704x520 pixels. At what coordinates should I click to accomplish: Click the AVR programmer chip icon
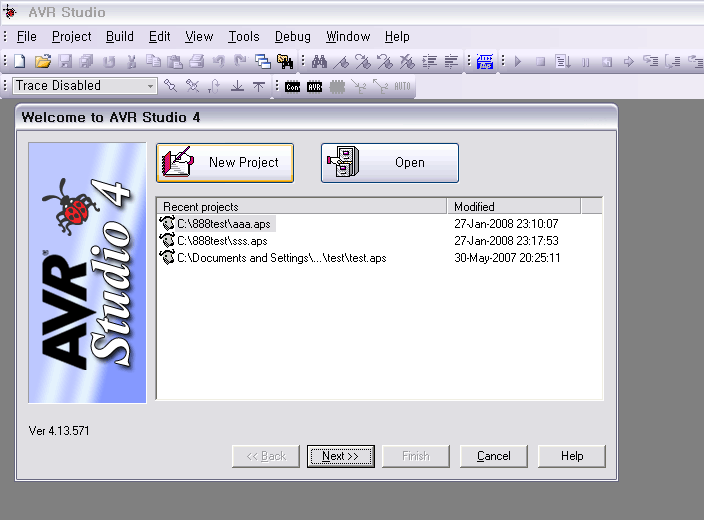(314, 86)
